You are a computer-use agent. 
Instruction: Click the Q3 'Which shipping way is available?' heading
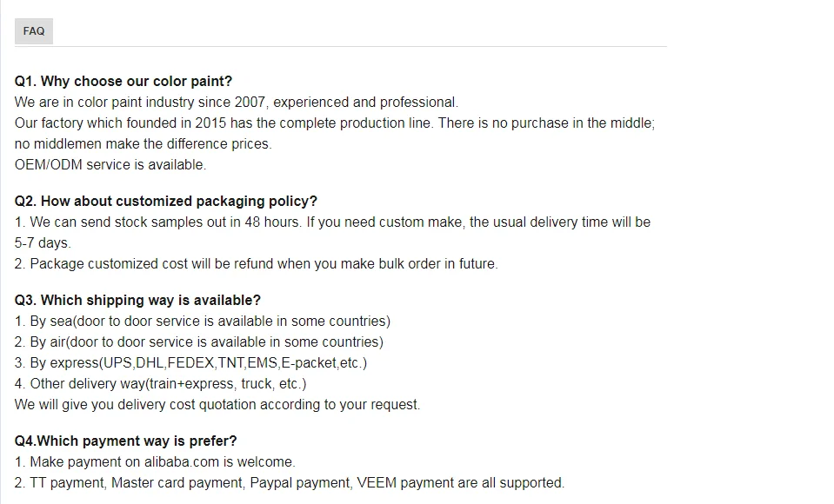(137, 301)
